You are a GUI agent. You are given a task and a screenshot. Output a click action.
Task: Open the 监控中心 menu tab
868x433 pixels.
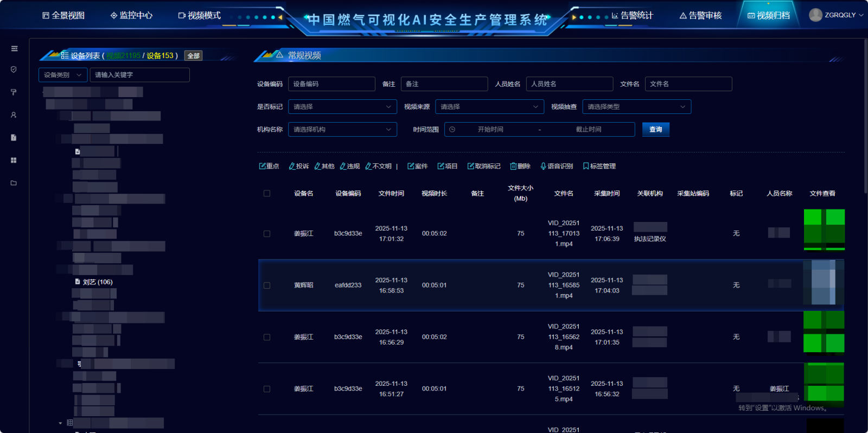(x=131, y=16)
